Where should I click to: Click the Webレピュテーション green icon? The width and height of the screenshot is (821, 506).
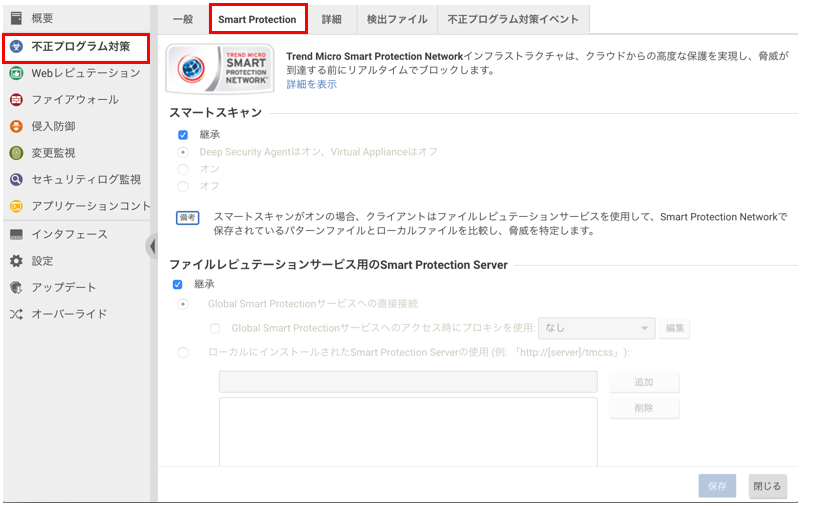[16, 73]
